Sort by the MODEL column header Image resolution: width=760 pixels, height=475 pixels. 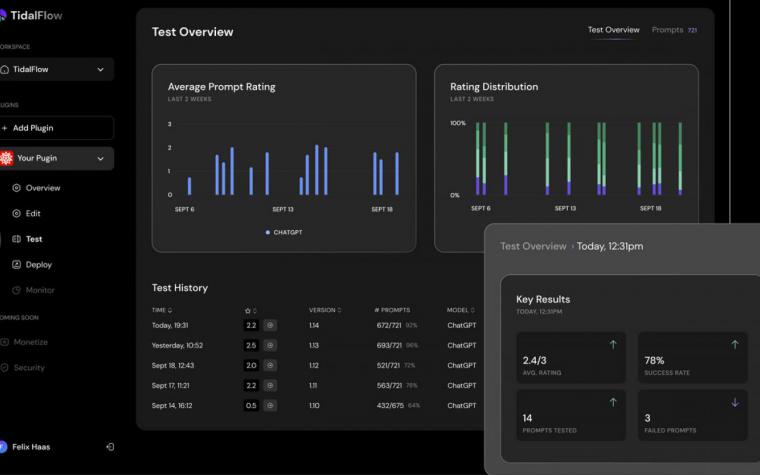pos(460,310)
